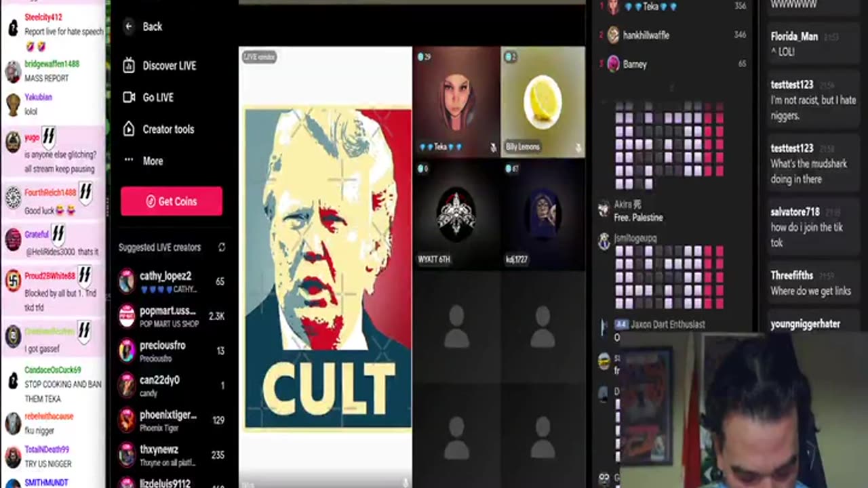
Task: Click the hankhillwaffle ranking name
Action: pyautogui.click(x=646, y=35)
